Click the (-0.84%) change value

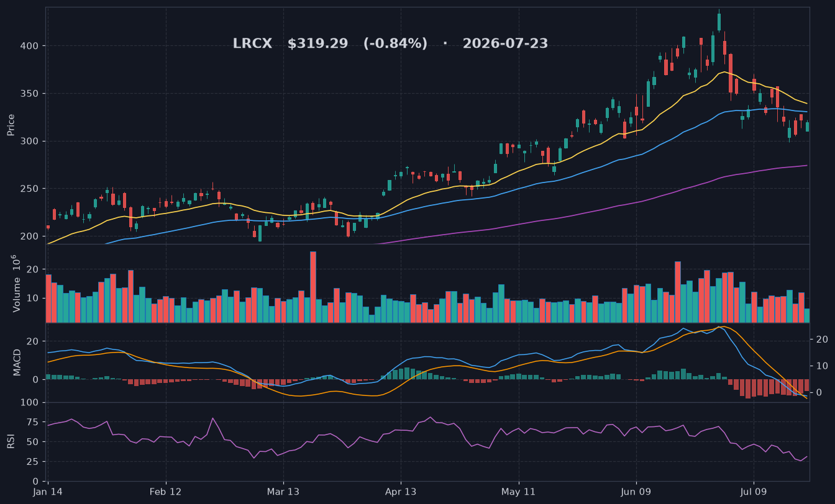click(395, 44)
